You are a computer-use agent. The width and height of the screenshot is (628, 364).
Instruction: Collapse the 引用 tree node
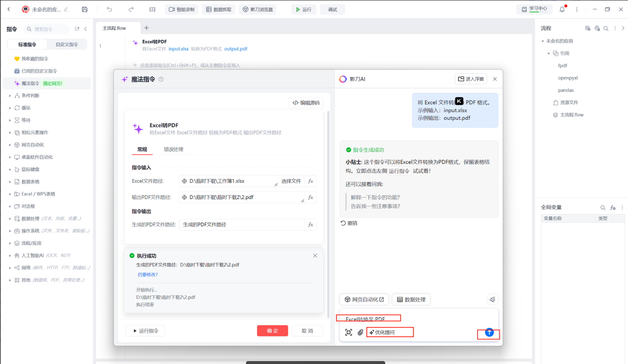coord(548,53)
